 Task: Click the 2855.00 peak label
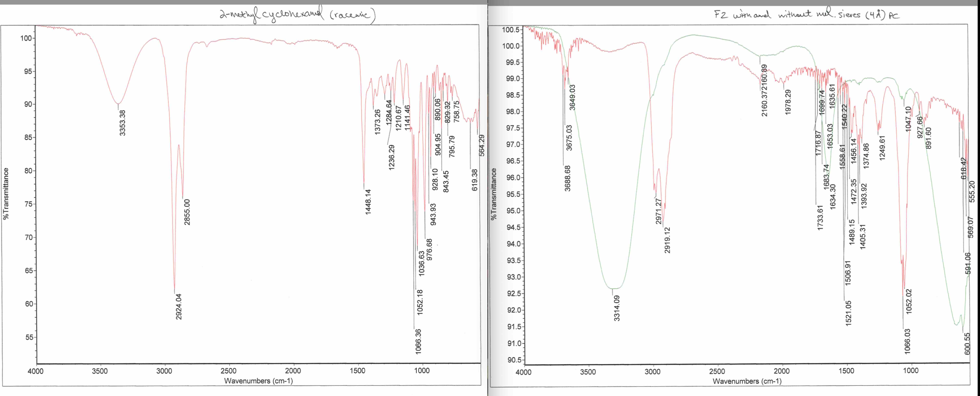click(187, 212)
